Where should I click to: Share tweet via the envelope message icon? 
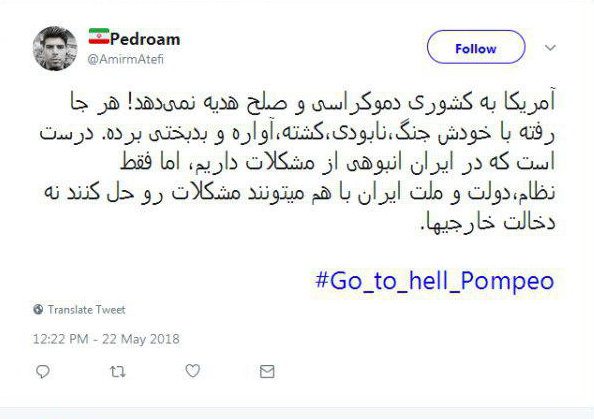pos(267,372)
